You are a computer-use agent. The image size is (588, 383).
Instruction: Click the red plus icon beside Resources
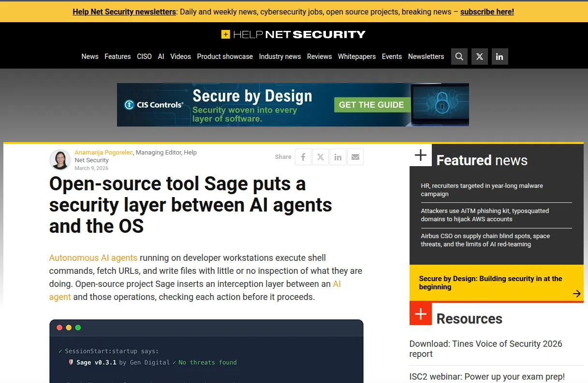coord(421,313)
